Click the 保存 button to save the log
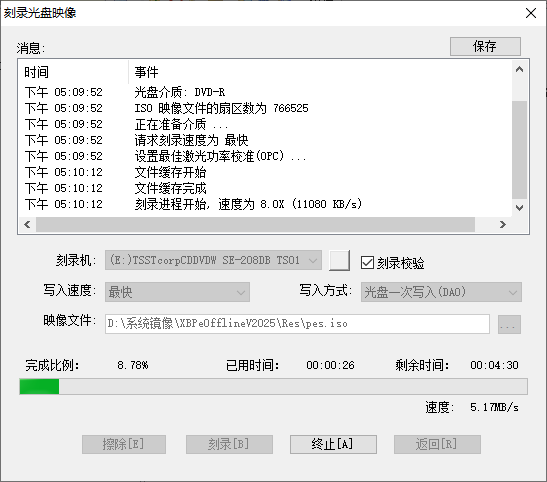This screenshot has height=482, width=547. click(485, 46)
